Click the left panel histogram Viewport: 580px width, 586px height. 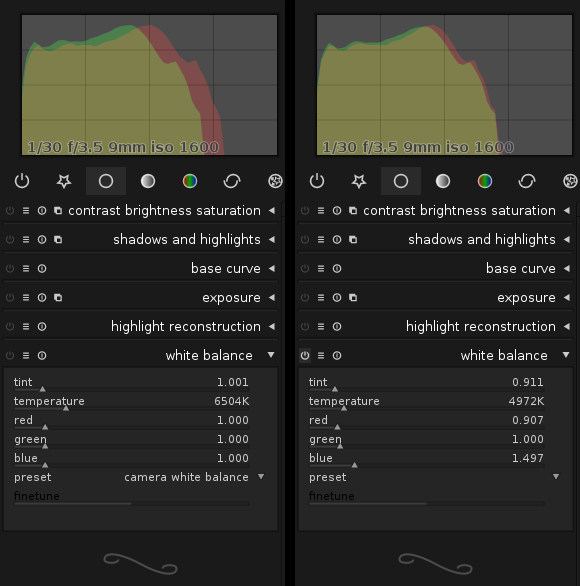click(149, 85)
